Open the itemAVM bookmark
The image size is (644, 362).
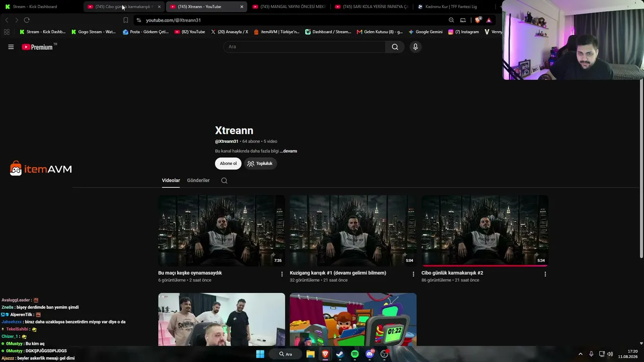277,32
